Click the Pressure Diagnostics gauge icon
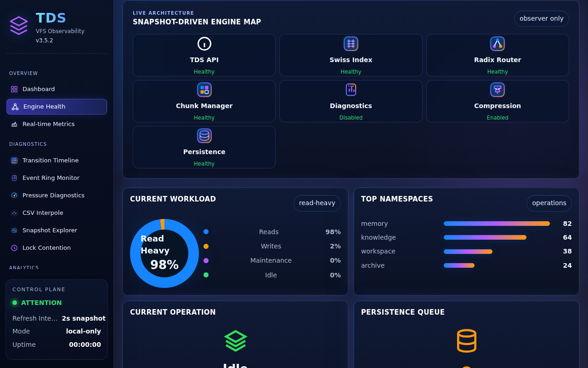This screenshot has width=588, height=368. point(14,195)
